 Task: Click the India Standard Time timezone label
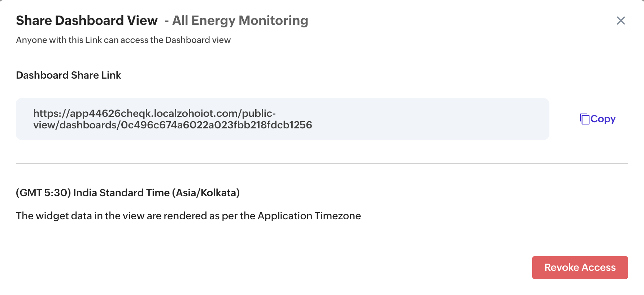point(121,193)
